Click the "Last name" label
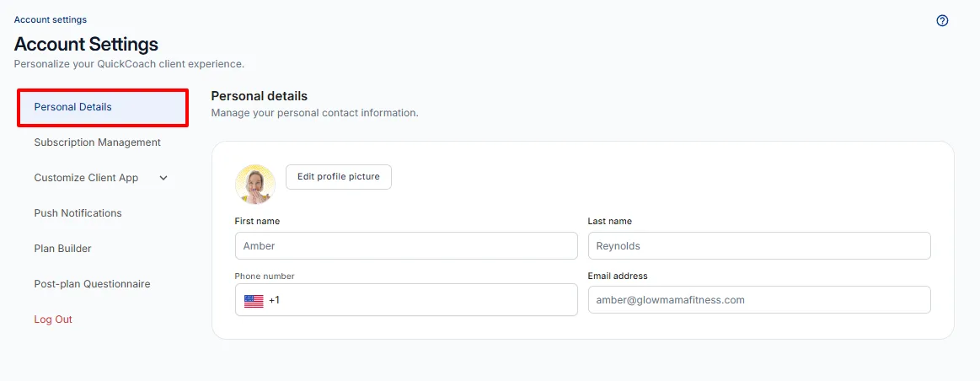 pos(610,221)
